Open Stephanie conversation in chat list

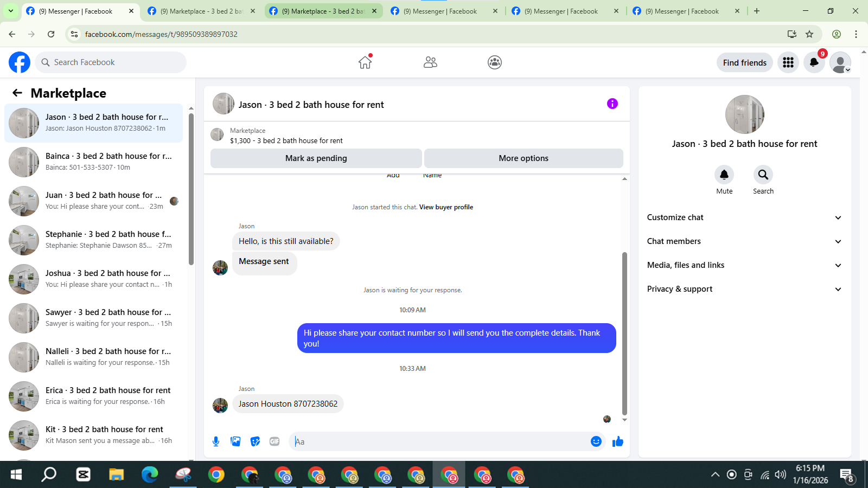94,240
